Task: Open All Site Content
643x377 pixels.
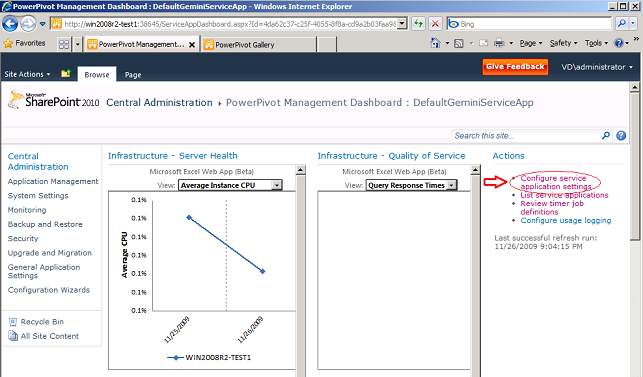Action: click(43, 336)
